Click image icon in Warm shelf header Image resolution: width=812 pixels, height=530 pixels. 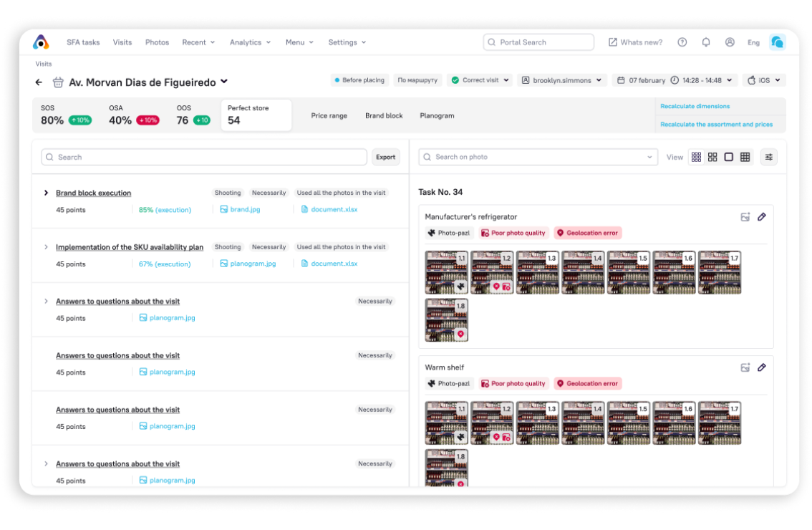(745, 367)
